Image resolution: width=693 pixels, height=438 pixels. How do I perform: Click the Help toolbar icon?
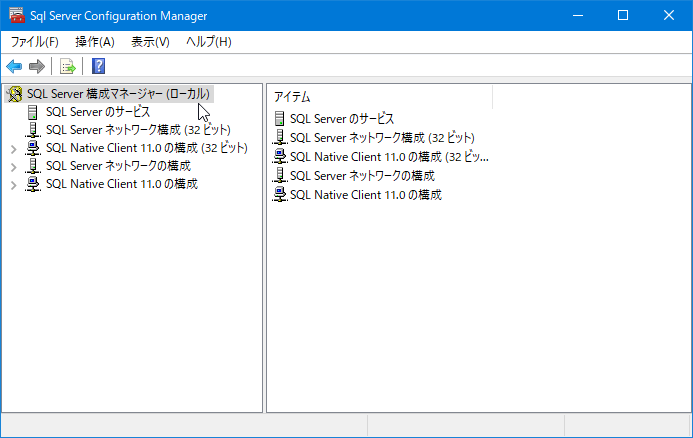(x=98, y=67)
